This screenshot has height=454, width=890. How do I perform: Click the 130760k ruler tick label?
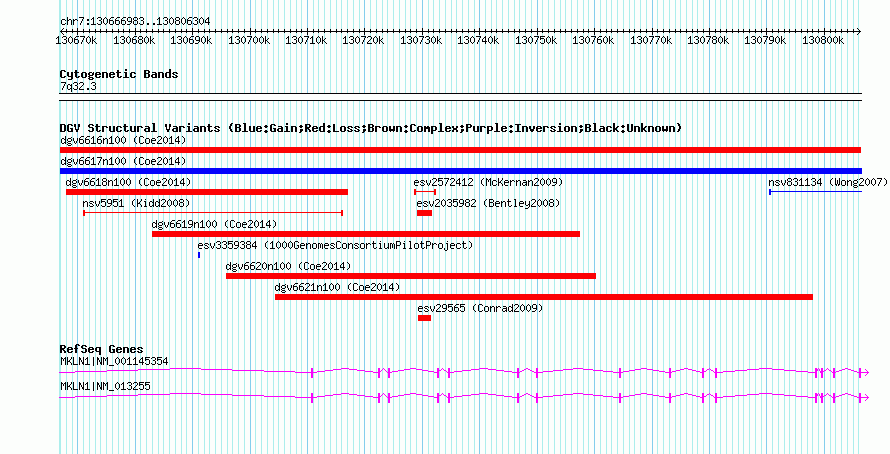(x=594, y=40)
